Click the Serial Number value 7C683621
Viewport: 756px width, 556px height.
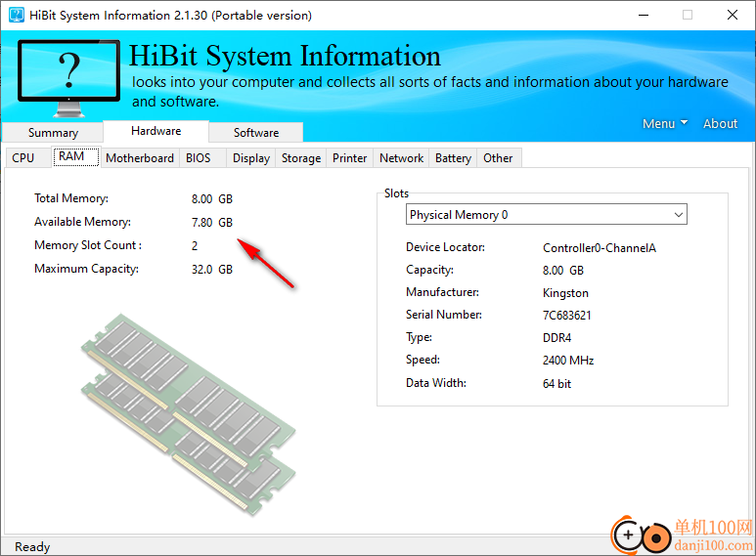click(567, 315)
